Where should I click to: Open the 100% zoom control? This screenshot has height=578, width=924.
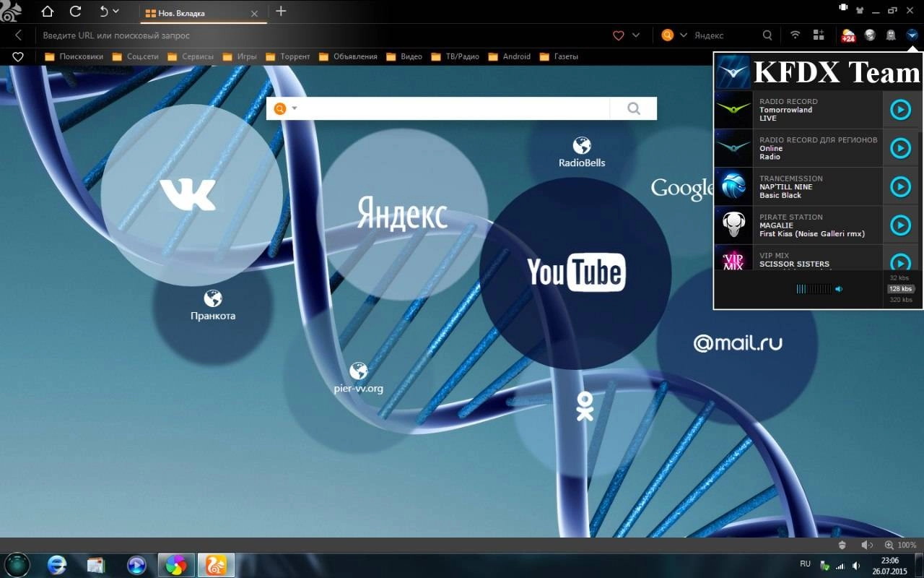tap(901, 545)
